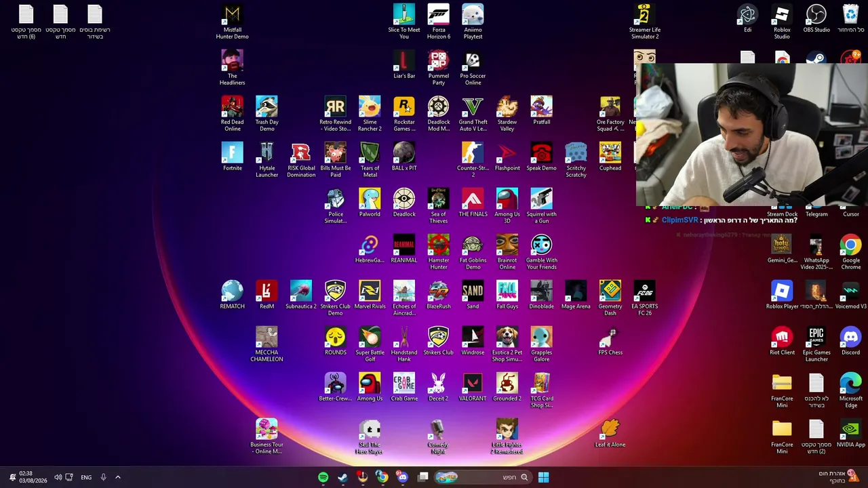Screen dimensions: 868x488
Task: Select the Grounded 2 icon
Action: (x=507, y=388)
